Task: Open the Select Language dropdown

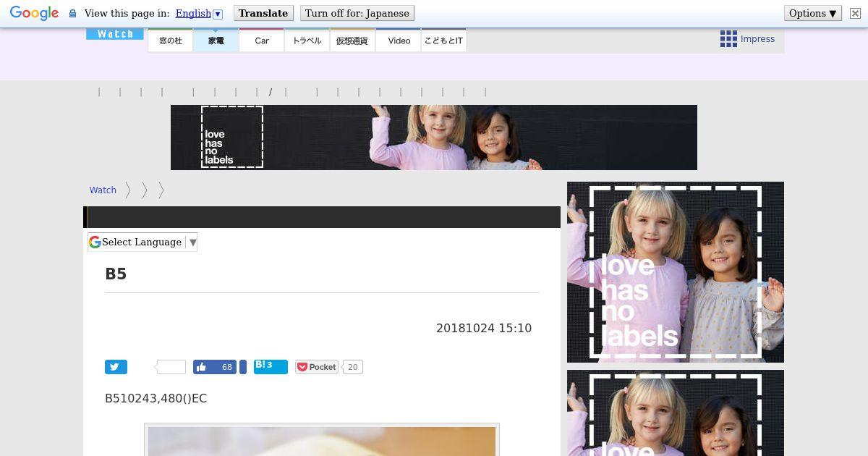Action: [x=142, y=242]
